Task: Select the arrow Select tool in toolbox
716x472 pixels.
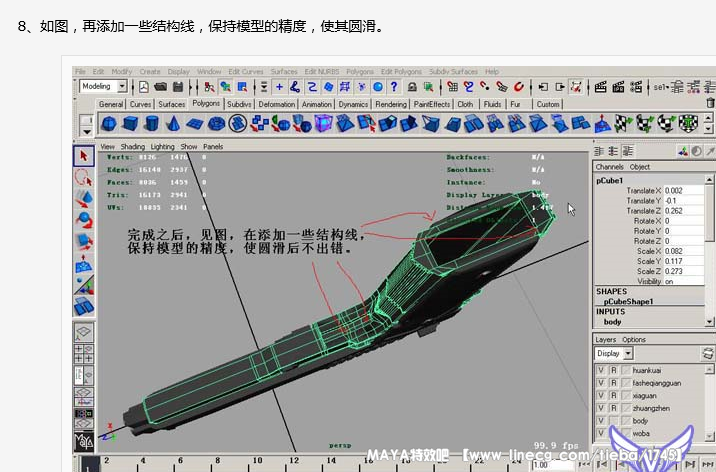Action: coord(84,156)
